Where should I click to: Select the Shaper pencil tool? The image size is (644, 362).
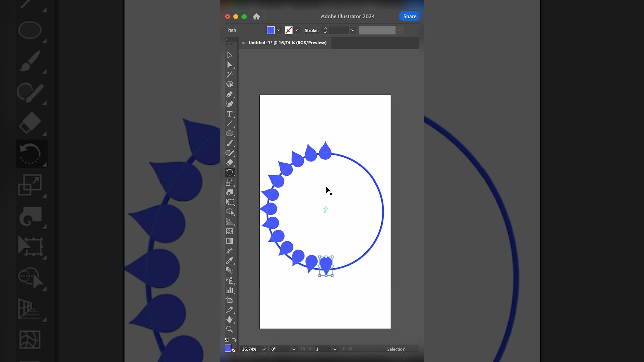pos(230,153)
